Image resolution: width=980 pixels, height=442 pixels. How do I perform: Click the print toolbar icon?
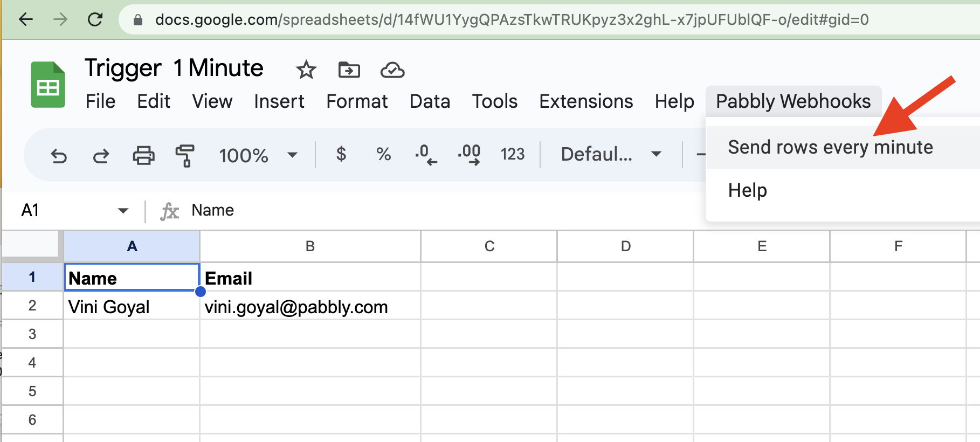click(x=143, y=155)
